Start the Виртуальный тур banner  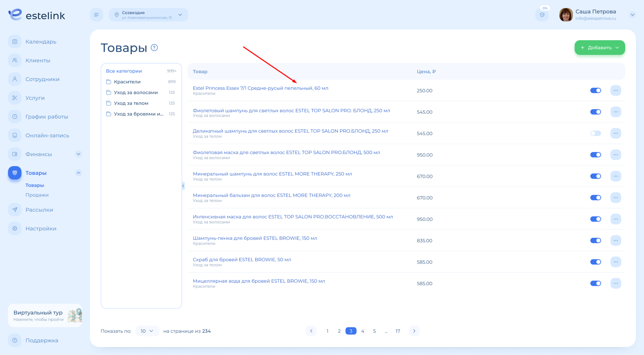pyautogui.click(x=45, y=315)
